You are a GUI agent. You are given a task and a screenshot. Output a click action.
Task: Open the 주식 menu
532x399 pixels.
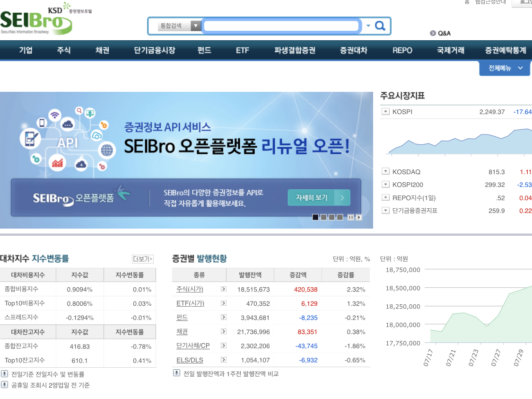coord(64,50)
